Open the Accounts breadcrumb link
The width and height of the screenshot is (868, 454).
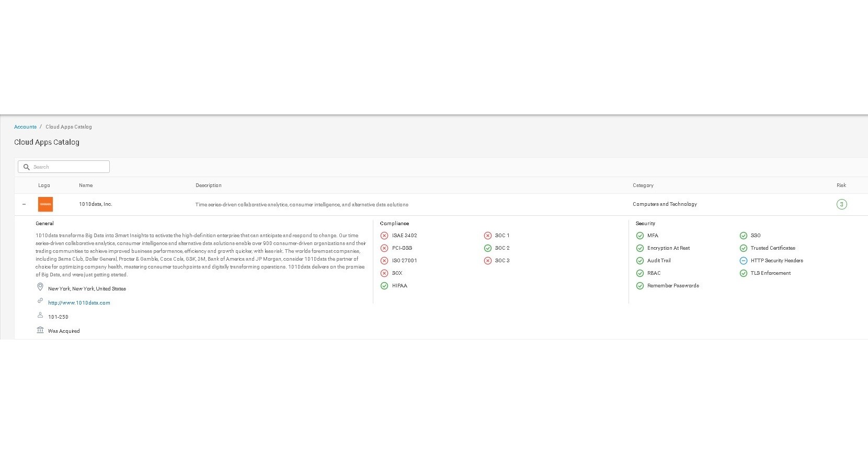pos(25,127)
